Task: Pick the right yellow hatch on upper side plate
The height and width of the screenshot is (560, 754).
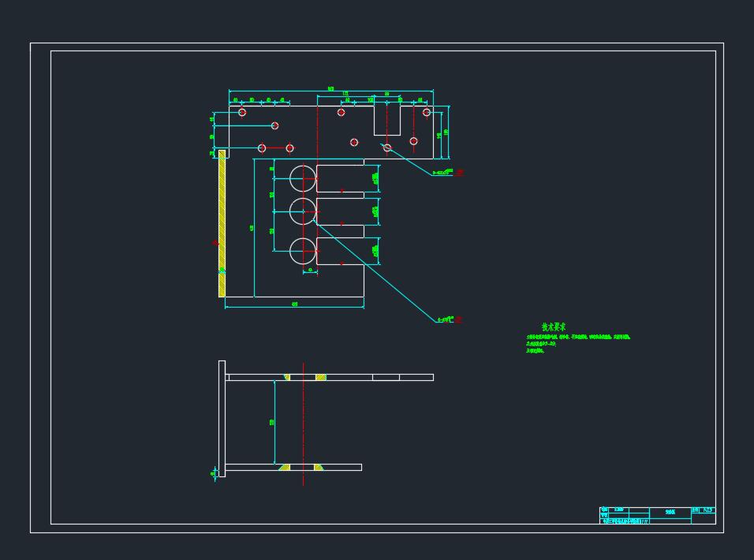Action: pos(321,377)
